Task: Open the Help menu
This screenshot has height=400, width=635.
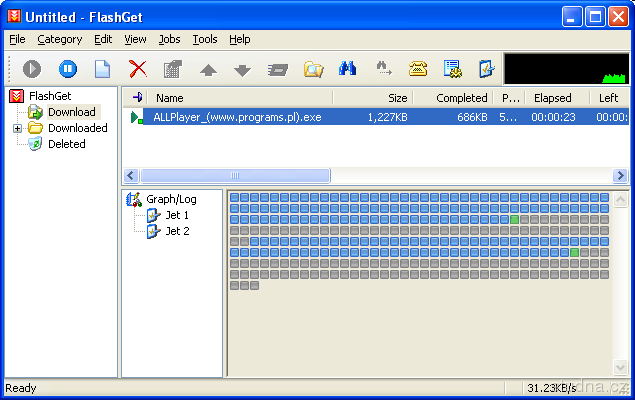Action: pos(240,39)
